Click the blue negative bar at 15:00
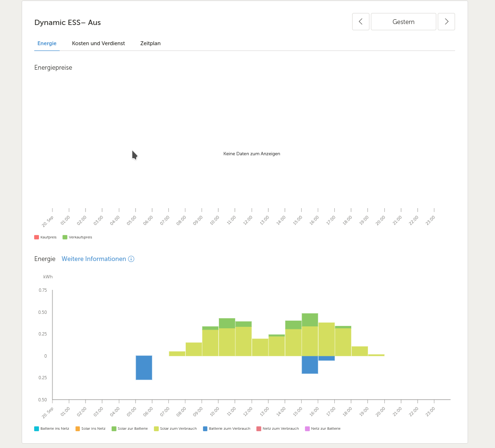Viewport: 495px width, 448px height. pos(310,365)
